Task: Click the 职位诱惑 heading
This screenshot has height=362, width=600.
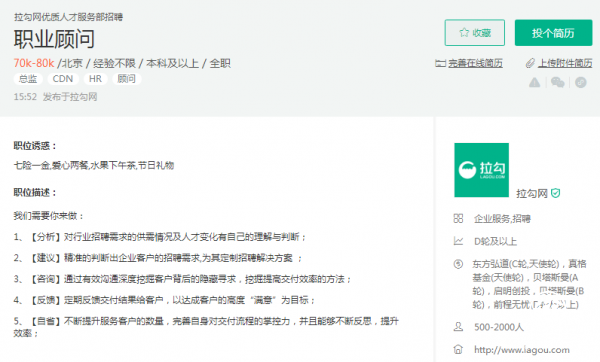Action: (x=35, y=146)
